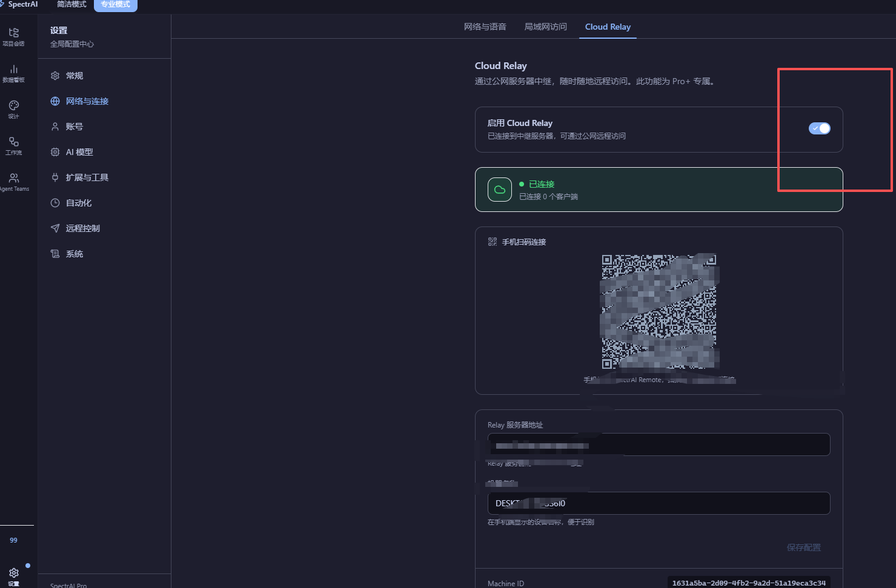The height and width of the screenshot is (588, 896).
Task: Open Agent Teams in the sidebar
Action: pos(13,182)
